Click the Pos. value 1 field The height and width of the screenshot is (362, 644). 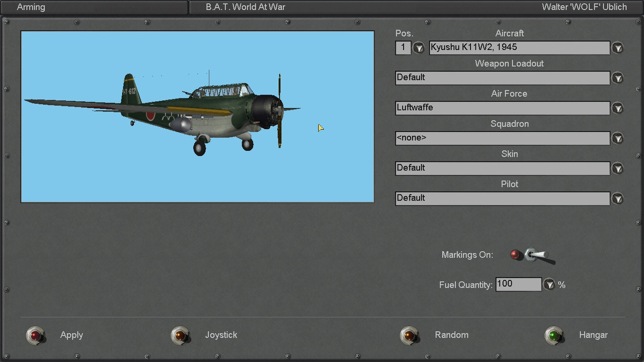point(403,48)
